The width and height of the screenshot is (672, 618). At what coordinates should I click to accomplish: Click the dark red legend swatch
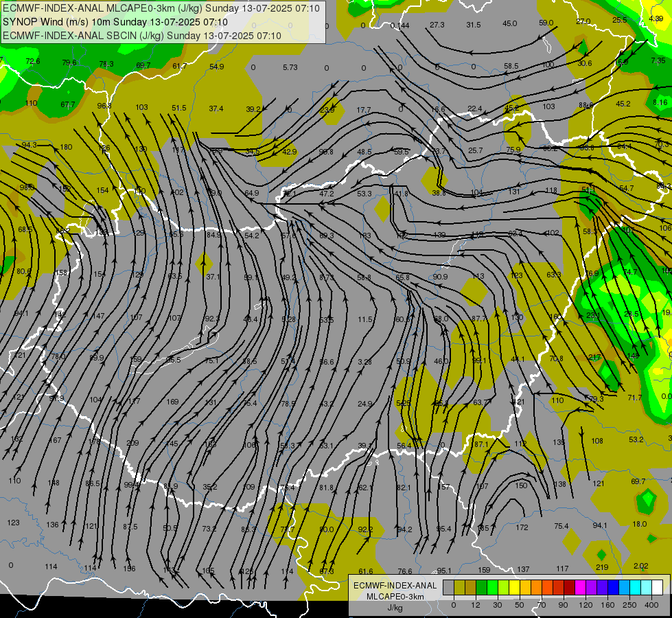[570, 587]
